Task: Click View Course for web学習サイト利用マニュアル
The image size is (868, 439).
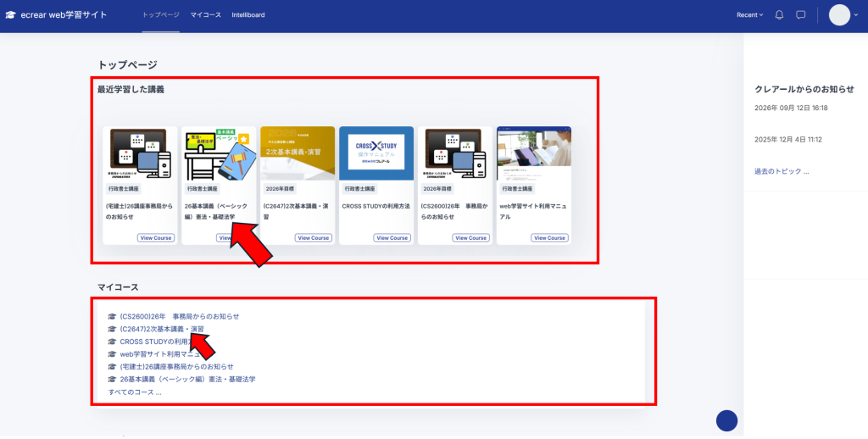Action: point(549,238)
